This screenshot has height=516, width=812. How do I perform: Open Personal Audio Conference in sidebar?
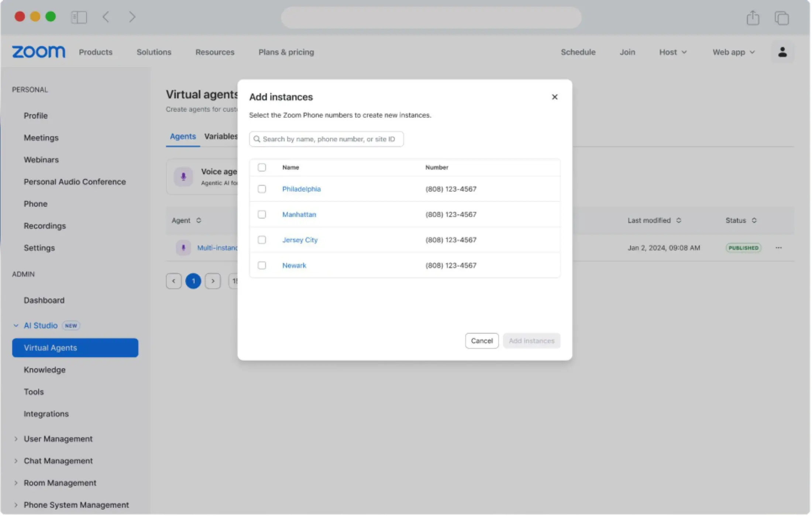pyautogui.click(x=75, y=182)
